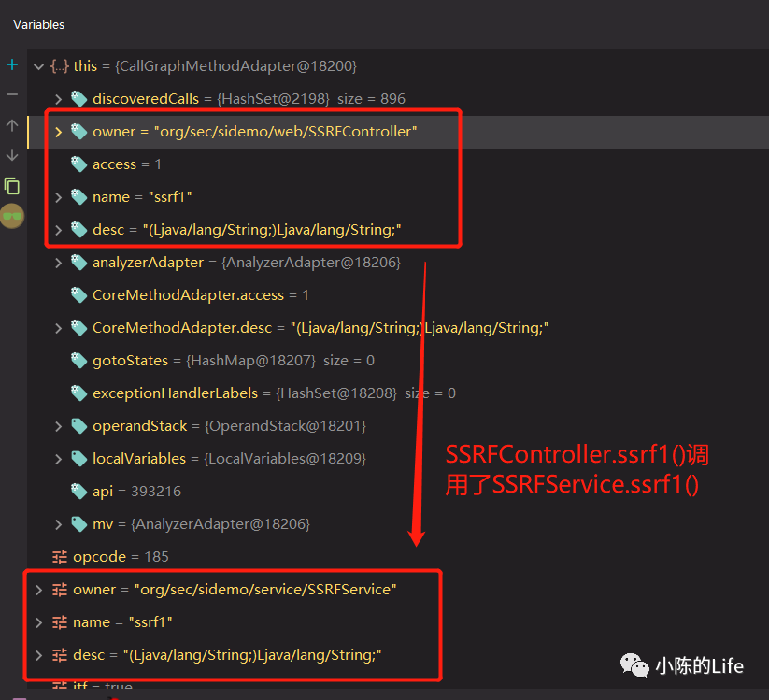This screenshot has height=700, width=769.
Task: Click the field tag icon beside api
Action: coord(78,491)
